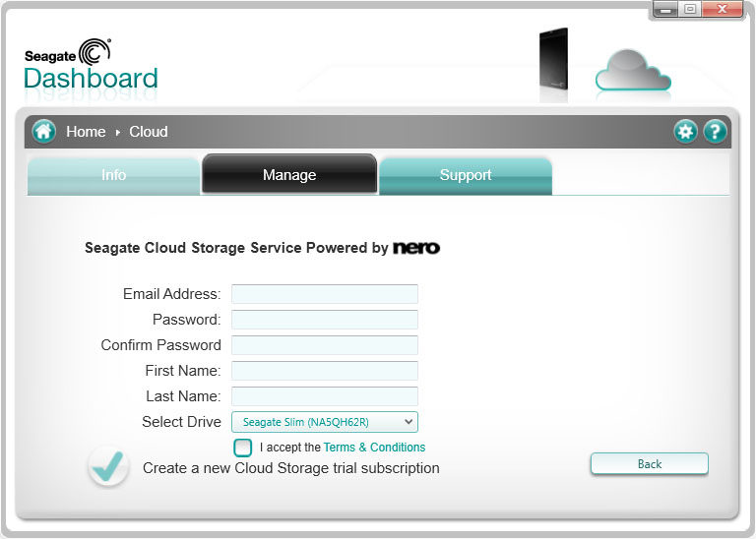Viewport: 756px width, 539px height.
Task: Switch to the Support tab
Action: tap(466, 175)
